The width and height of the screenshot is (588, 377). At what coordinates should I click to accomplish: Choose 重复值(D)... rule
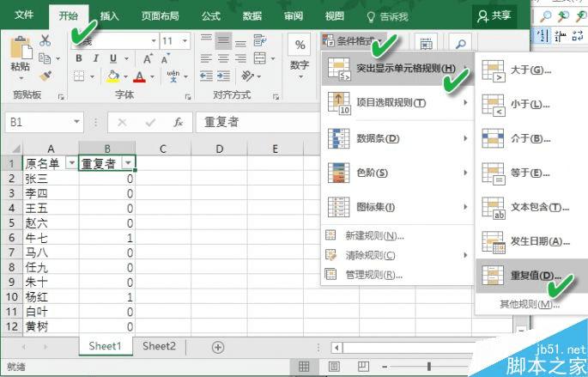(531, 276)
